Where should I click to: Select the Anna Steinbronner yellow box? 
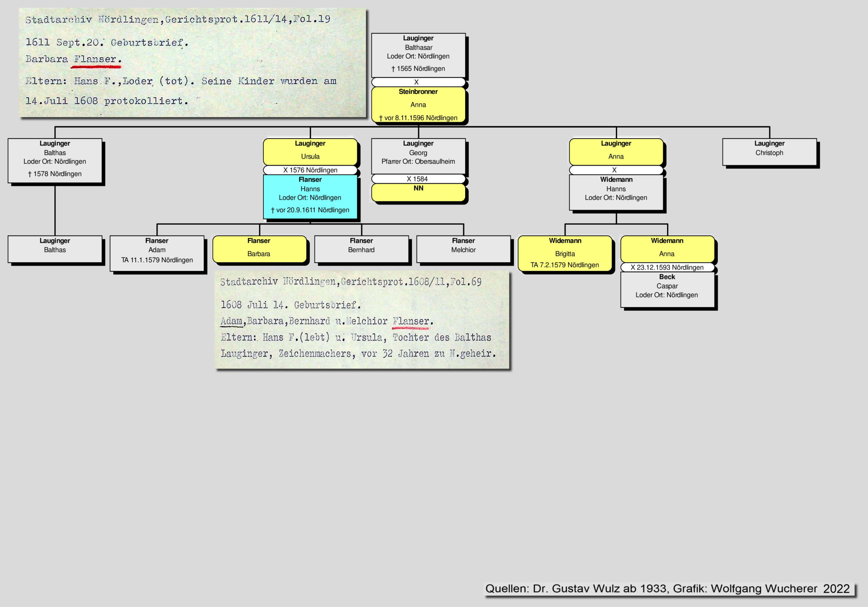[x=418, y=105]
